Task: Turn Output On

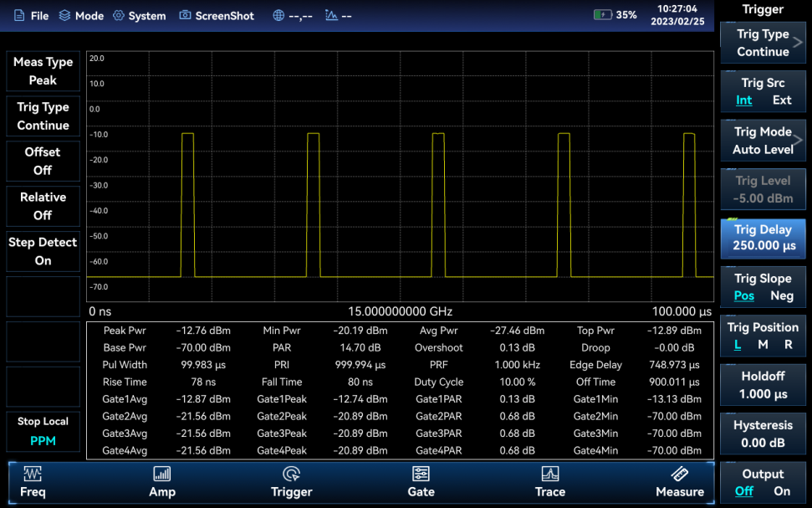Action: 782,491
